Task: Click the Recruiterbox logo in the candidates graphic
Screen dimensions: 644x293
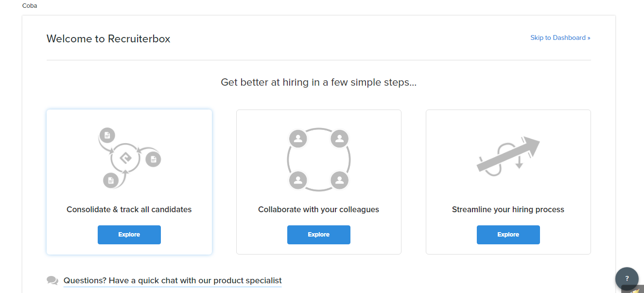Action: click(x=125, y=158)
